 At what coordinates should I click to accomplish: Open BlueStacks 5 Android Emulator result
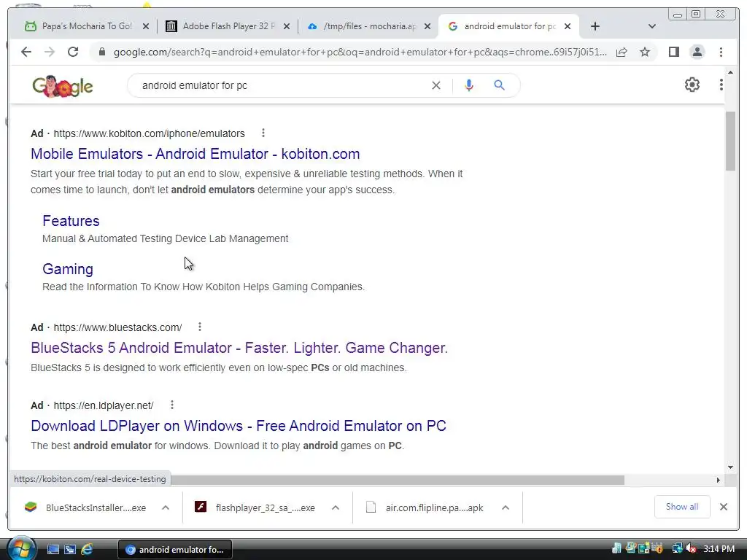coord(239,348)
